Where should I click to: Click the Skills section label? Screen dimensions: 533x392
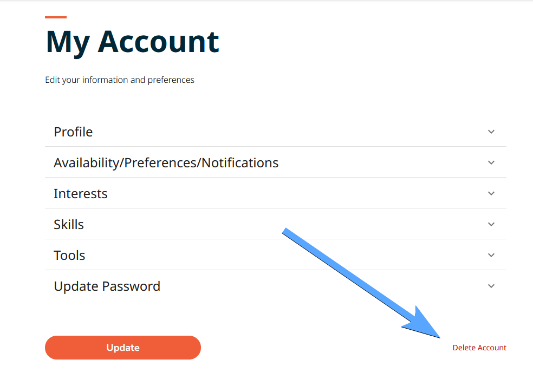[69, 225]
